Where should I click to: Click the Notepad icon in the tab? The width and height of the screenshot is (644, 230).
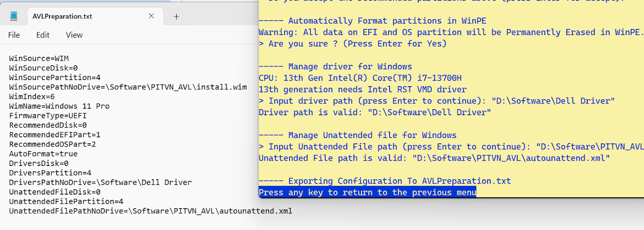tap(14, 16)
